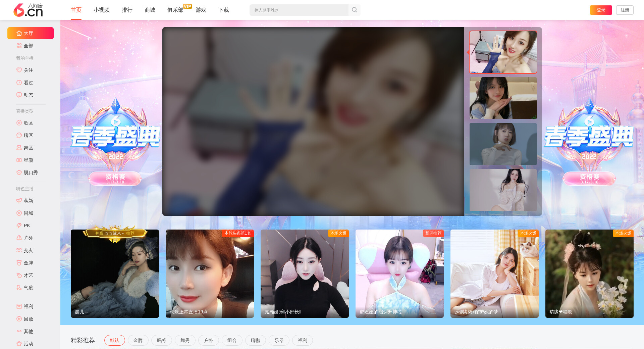Click the orange 登录 button
The image size is (644, 349).
point(601,10)
